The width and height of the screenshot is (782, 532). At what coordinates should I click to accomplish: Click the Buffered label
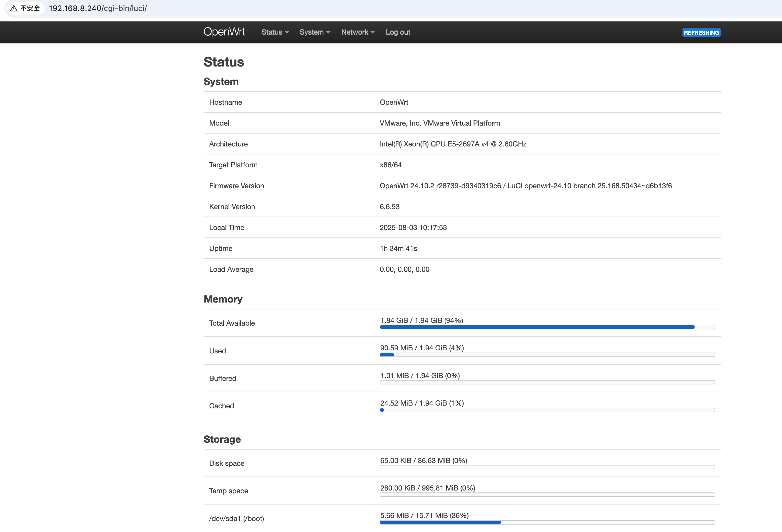222,378
